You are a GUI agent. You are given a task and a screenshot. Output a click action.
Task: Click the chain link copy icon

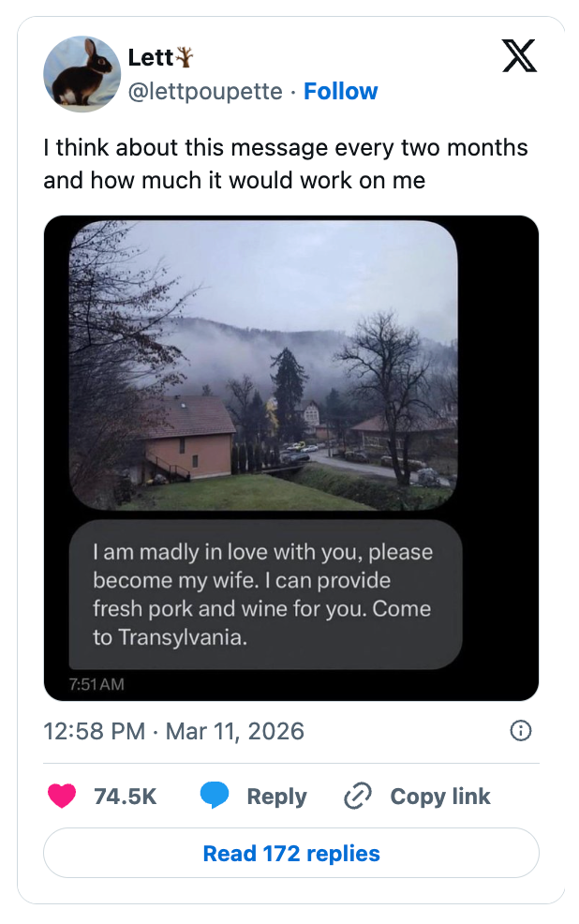tap(358, 797)
